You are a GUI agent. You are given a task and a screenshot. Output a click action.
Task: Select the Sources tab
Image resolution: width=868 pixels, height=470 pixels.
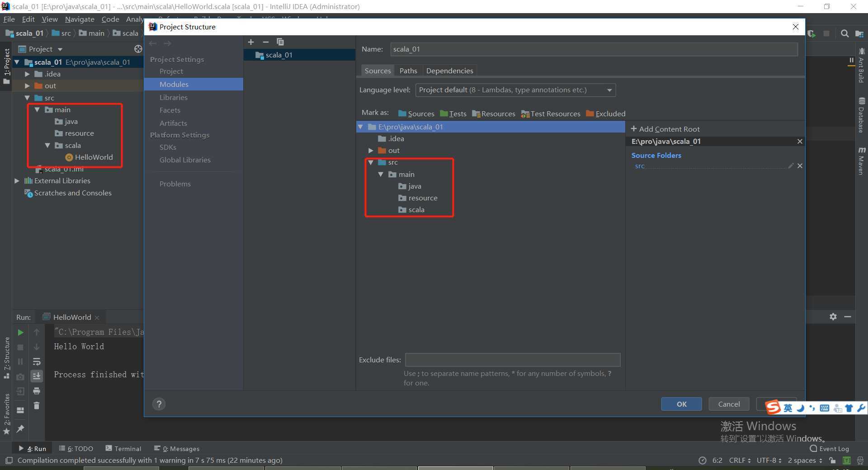click(x=377, y=71)
